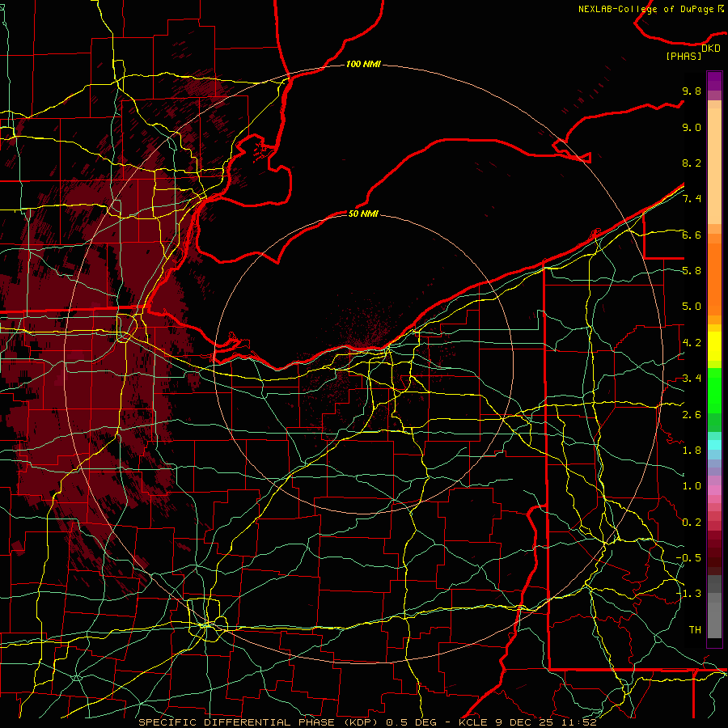
Task: Click the NEXLAB-College of DuPage credit text
Action: click(x=651, y=9)
